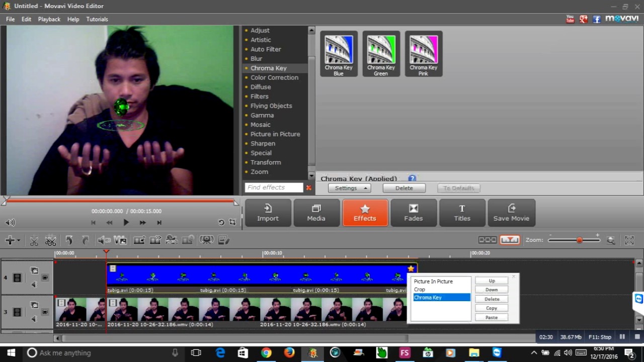
Task: Open the add track plus dropdown
Action: pyautogui.click(x=12, y=240)
